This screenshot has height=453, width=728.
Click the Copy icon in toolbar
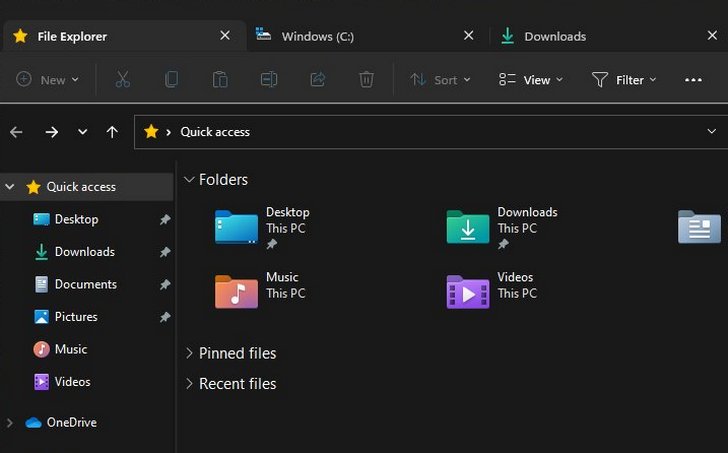171,79
